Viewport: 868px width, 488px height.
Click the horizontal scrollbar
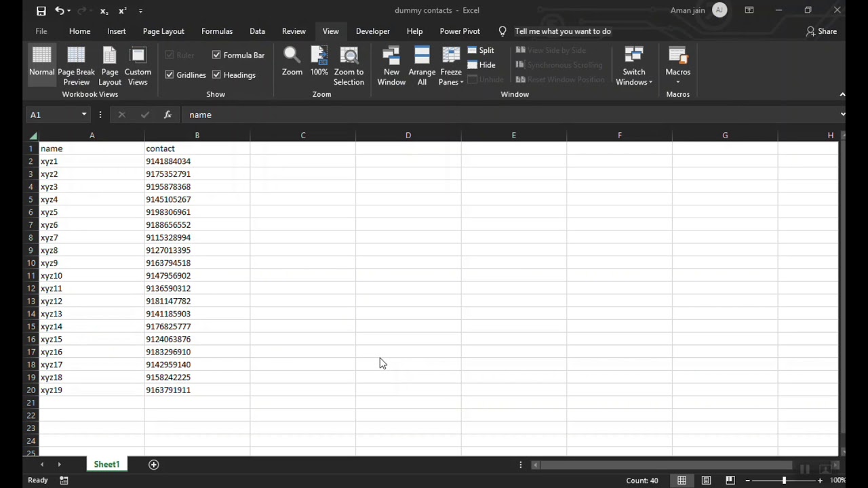[665, 465]
